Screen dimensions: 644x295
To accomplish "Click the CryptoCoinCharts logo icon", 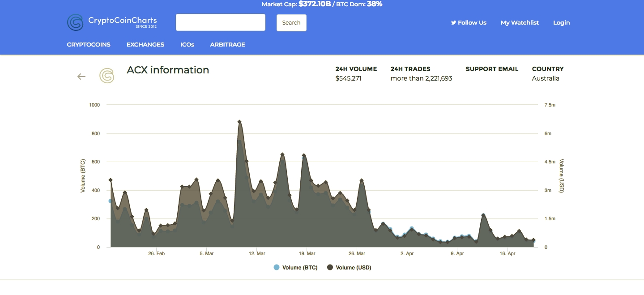I will [x=75, y=22].
